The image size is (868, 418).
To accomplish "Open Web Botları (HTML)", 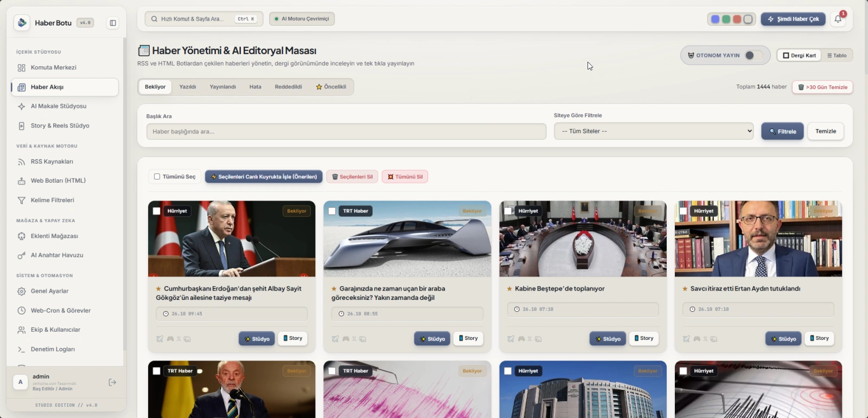I will click(65, 181).
